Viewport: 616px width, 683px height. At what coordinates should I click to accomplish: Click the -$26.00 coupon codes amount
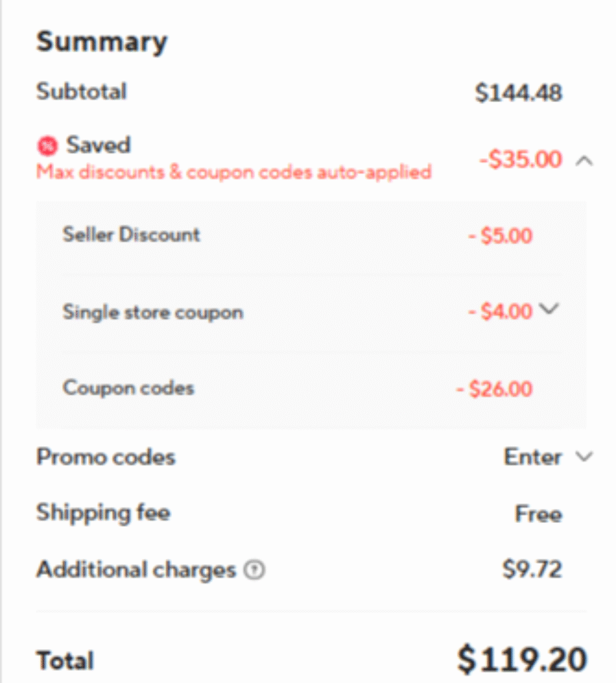coord(494,388)
